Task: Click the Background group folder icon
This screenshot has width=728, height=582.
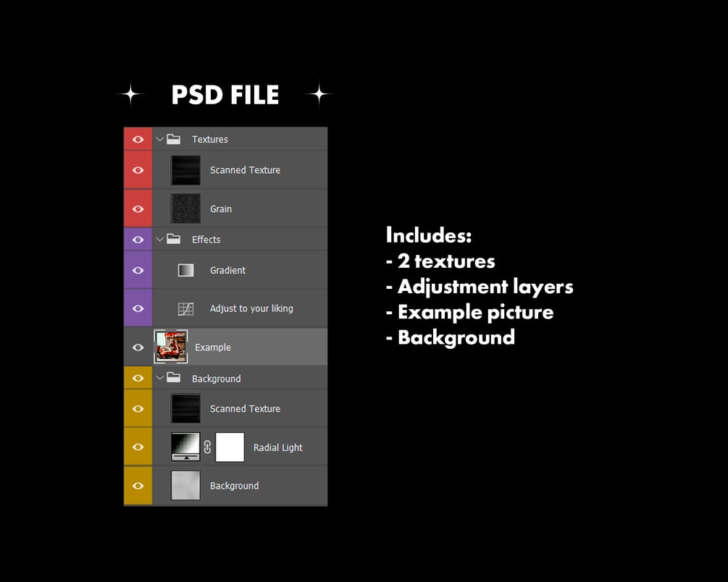Action: [x=174, y=377]
